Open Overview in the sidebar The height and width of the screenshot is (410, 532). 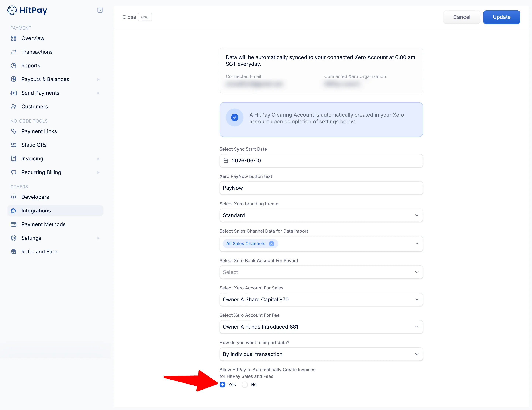coord(55,38)
